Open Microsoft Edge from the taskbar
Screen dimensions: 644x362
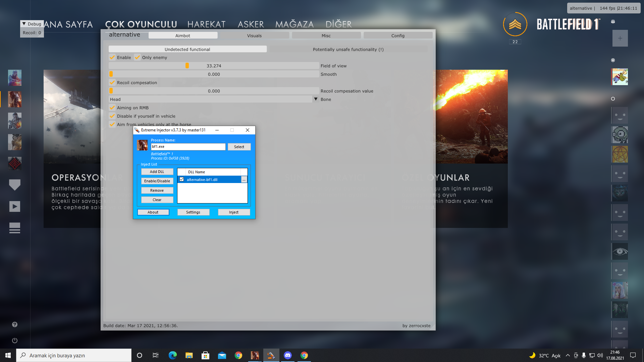pyautogui.click(x=173, y=355)
